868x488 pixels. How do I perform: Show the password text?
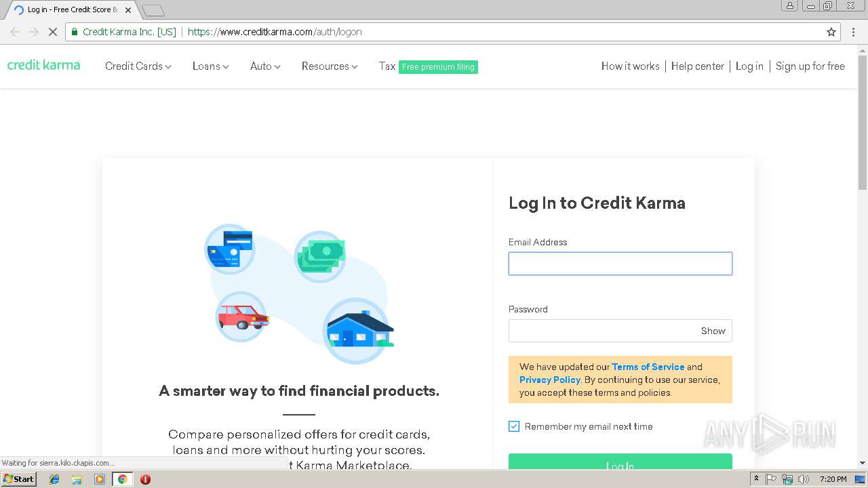pos(713,331)
